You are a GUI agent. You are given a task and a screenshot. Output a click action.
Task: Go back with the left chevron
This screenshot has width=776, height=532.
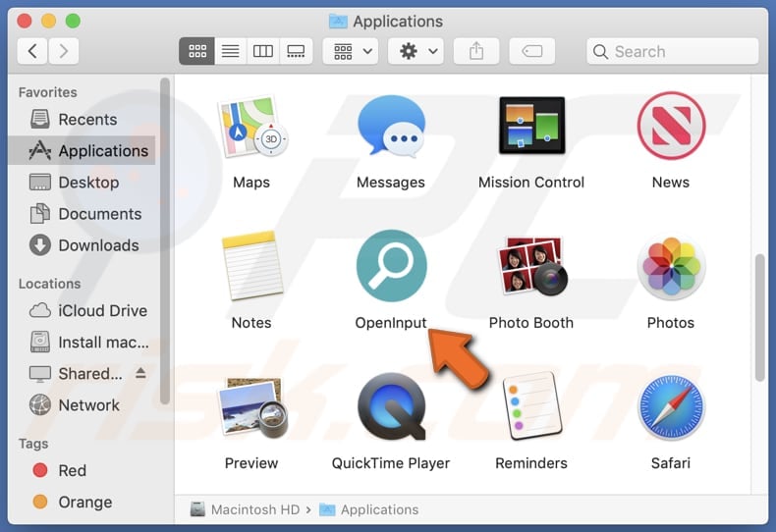[x=32, y=51]
